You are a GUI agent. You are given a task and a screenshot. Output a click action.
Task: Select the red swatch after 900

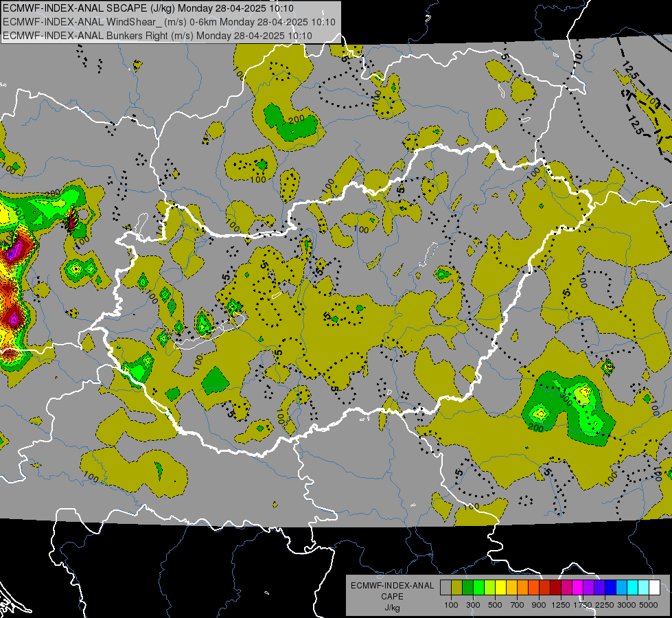(545, 587)
